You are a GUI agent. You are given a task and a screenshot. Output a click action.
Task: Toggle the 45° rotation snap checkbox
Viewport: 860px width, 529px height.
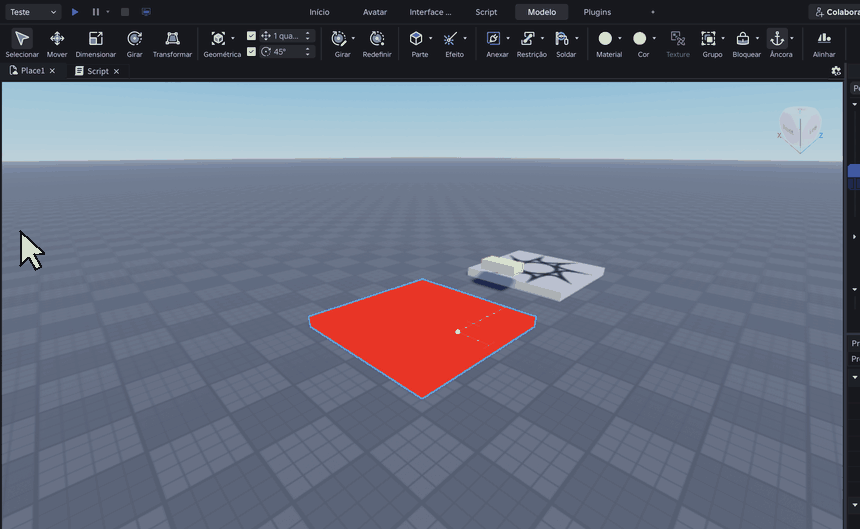(251, 52)
